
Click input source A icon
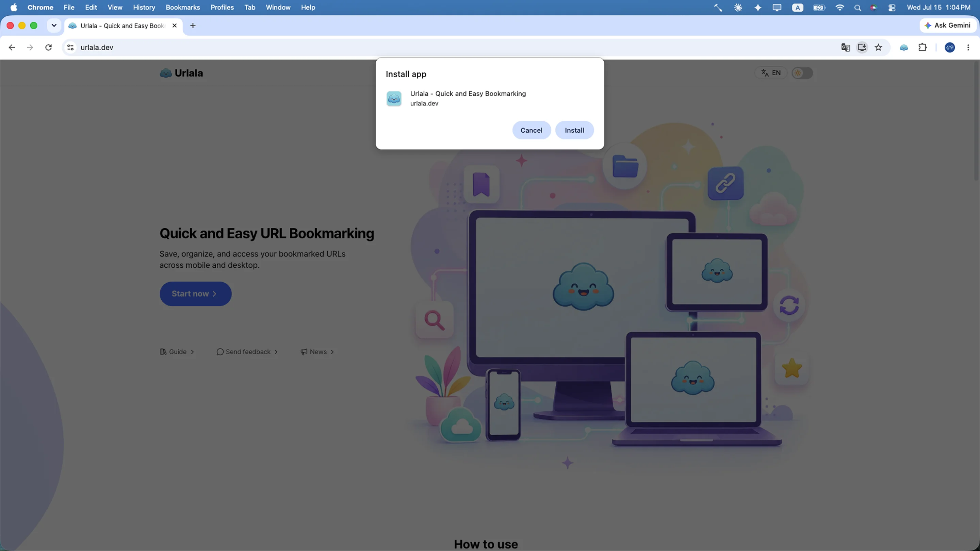[797, 7]
